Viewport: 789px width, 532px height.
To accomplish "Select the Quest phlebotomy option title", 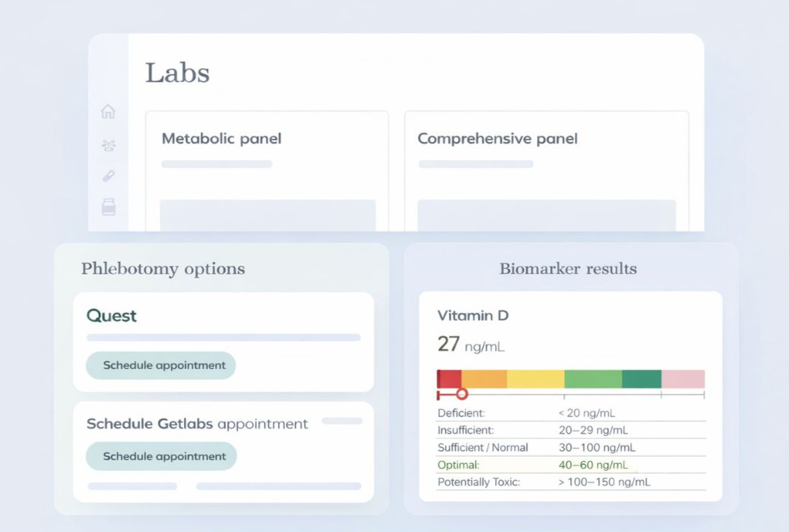I will [111, 316].
